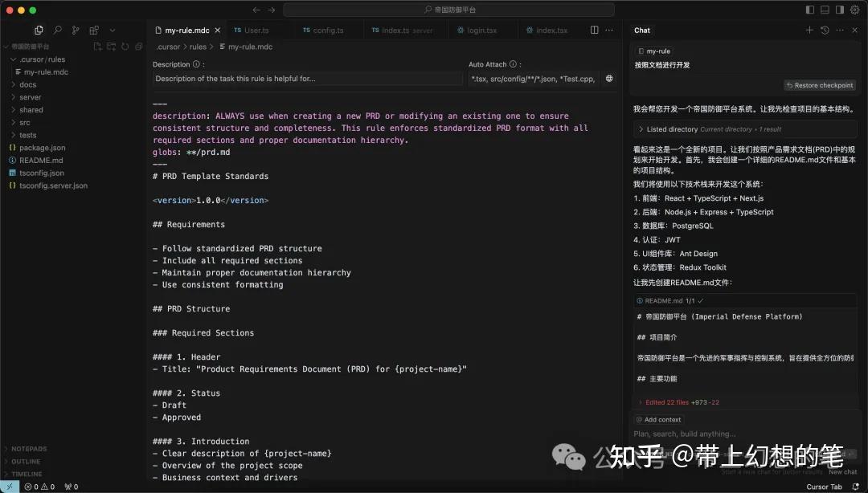Screen dimensions: 868x493
Task: Switch to the login.tsx tab
Action: point(483,29)
